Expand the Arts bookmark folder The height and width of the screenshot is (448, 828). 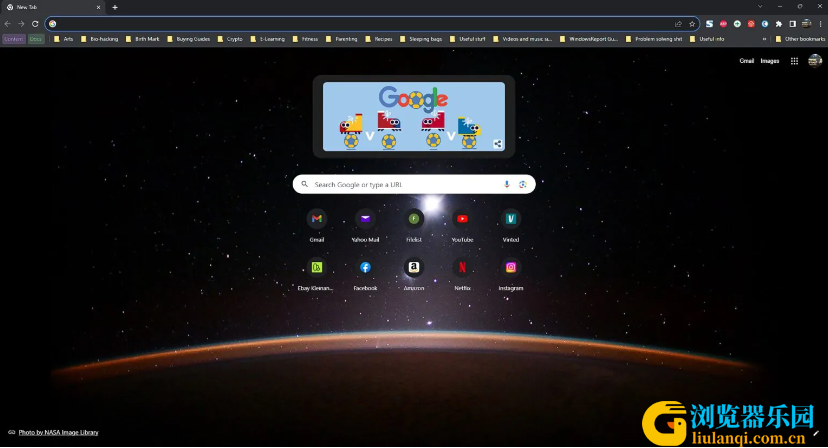(63, 39)
